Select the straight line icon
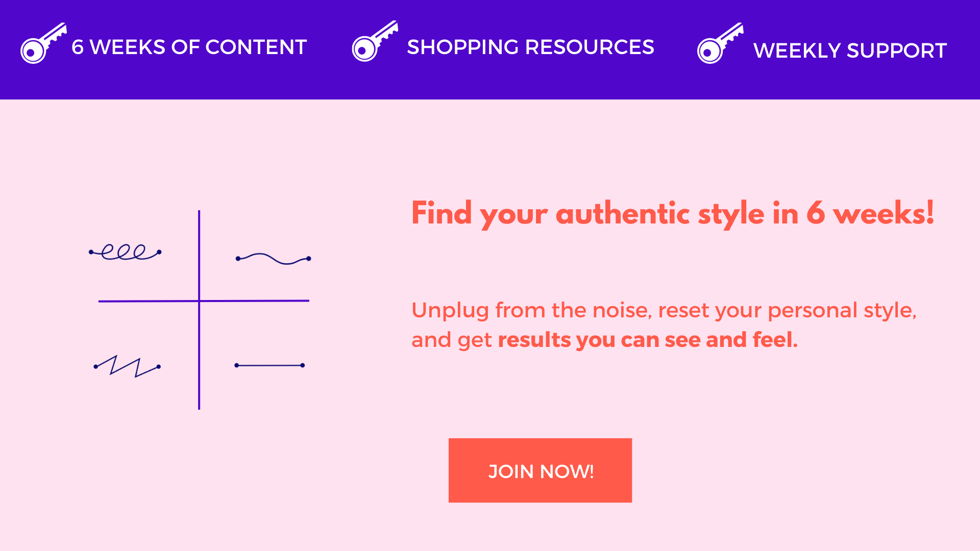The width and height of the screenshot is (980, 551). point(269,365)
